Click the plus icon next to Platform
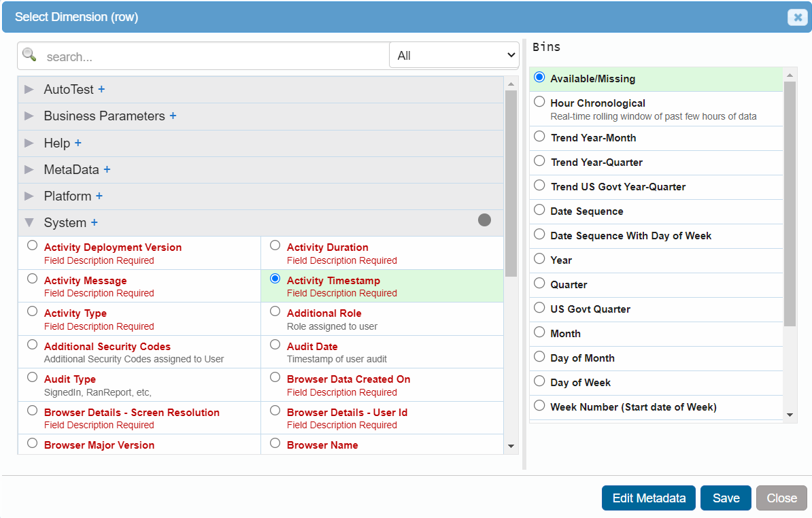Screen dimensions: 812x518 (x=99, y=196)
